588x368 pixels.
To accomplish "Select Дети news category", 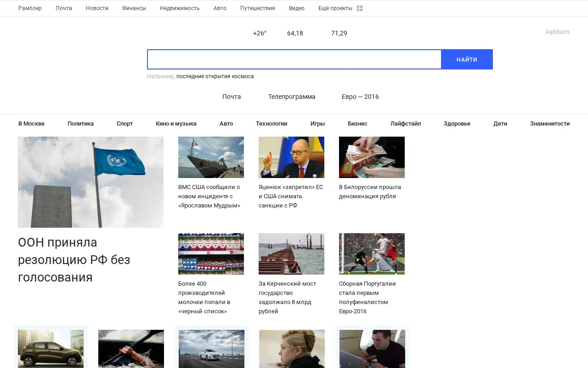I will click(500, 124).
